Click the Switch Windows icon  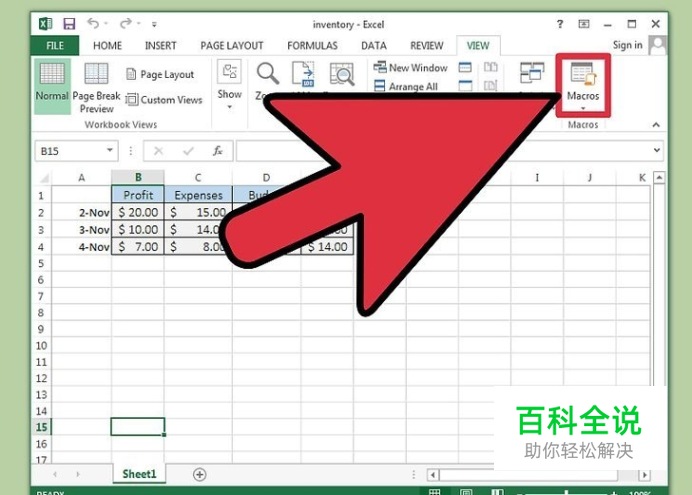[x=532, y=73]
